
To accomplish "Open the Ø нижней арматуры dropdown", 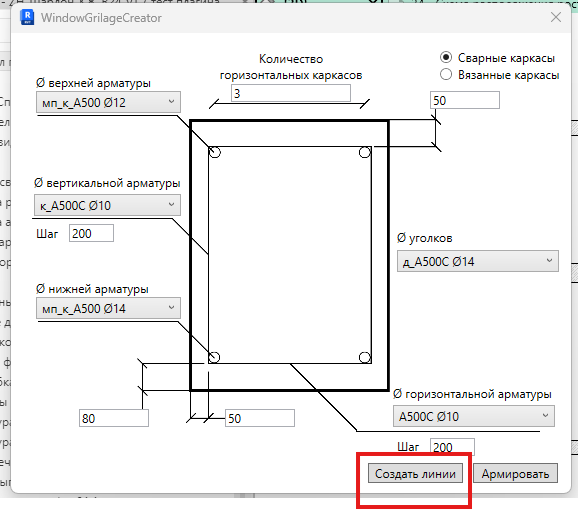I will tap(108, 308).
